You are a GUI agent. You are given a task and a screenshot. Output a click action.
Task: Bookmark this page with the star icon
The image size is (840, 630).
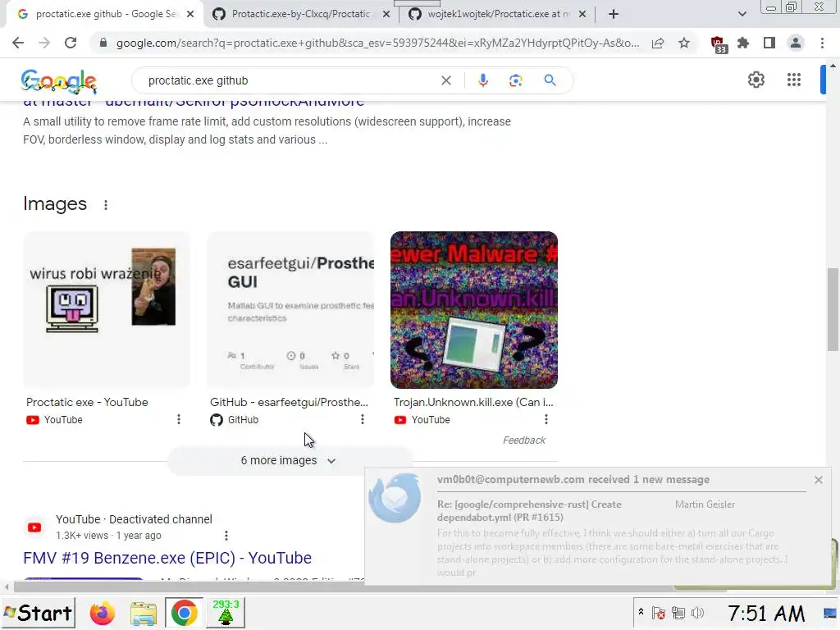[684, 43]
